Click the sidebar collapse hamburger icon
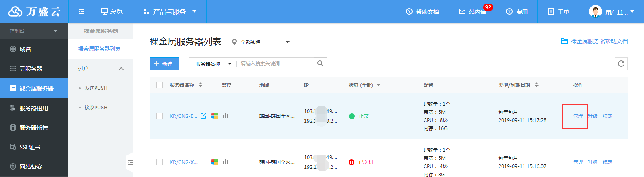Image resolution: width=644 pixels, height=177 pixels. 81,11
